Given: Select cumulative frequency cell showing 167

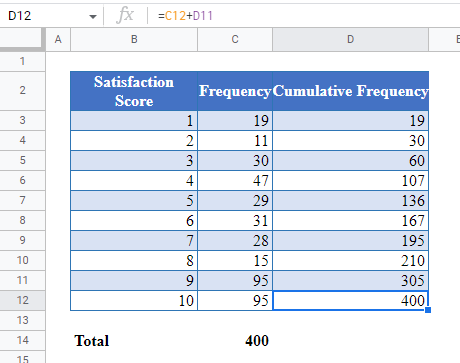Looking at the screenshot, I should coord(350,220).
